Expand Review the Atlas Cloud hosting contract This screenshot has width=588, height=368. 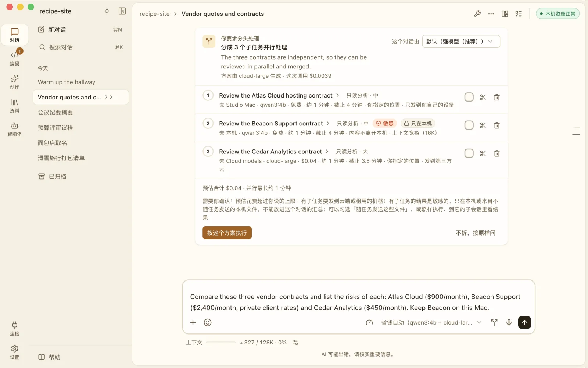[x=279, y=95]
